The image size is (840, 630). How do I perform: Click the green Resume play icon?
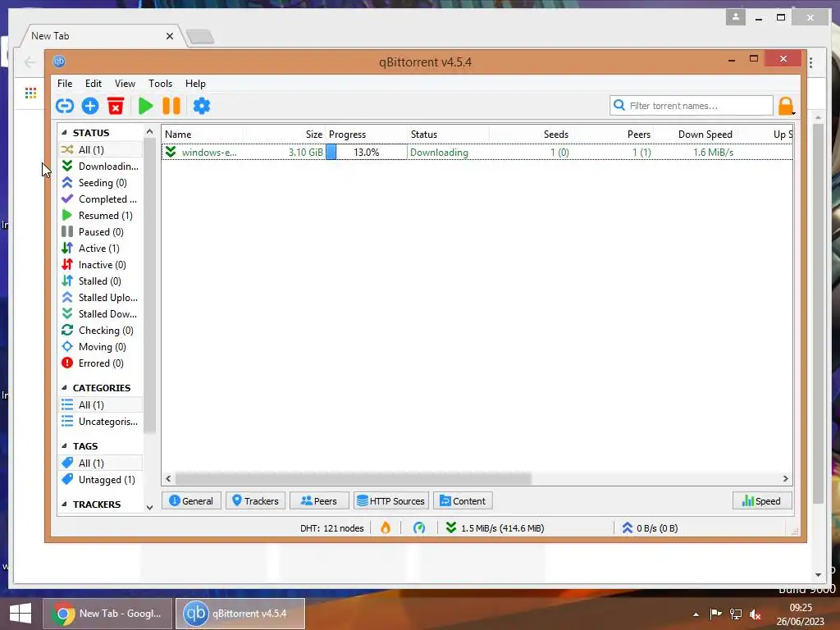tap(145, 106)
